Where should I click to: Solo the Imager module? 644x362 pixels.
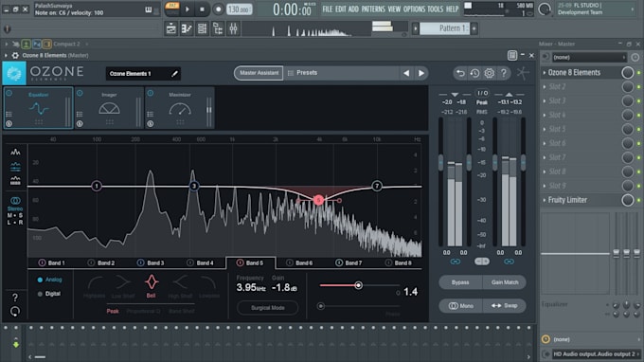point(80,123)
